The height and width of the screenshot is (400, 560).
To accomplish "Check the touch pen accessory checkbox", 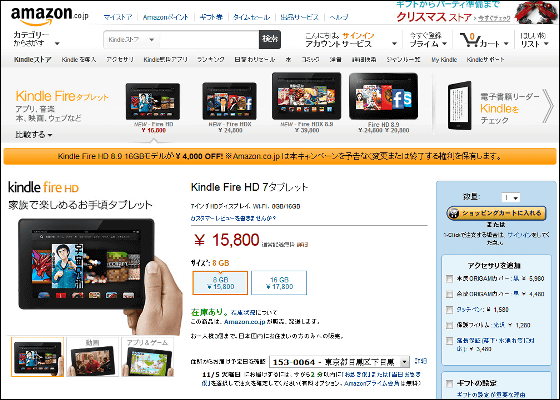I will (450, 310).
